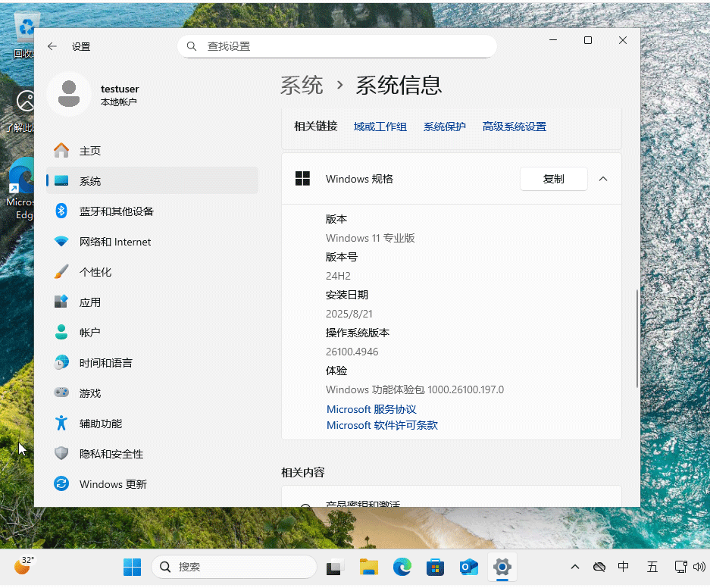710x588 pixels.
Task: Open 蓝牙和其他设备 settings page
Action: tap(152, 211)
